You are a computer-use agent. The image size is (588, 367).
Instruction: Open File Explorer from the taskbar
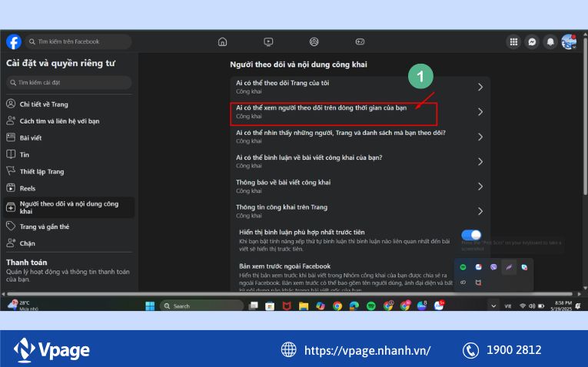coord(304,306)
